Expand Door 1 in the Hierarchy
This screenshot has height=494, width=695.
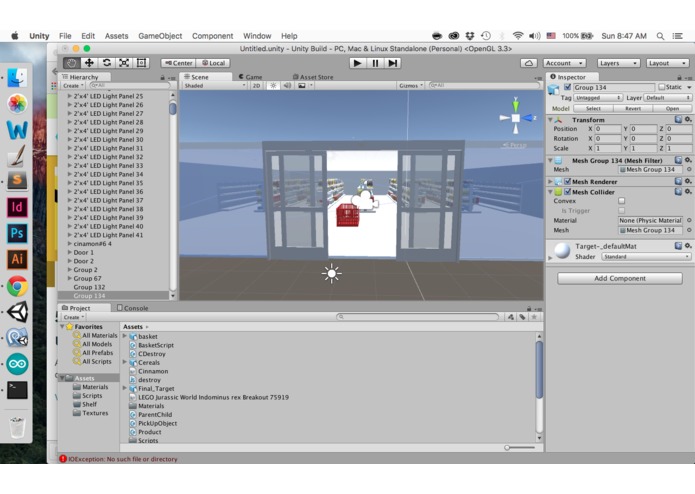[x=70, y=252]
